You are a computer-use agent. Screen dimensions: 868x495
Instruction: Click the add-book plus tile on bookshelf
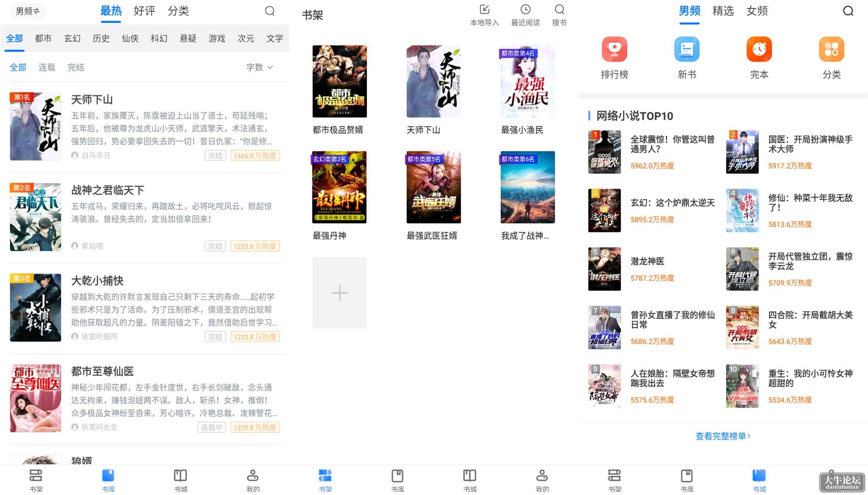340,293
